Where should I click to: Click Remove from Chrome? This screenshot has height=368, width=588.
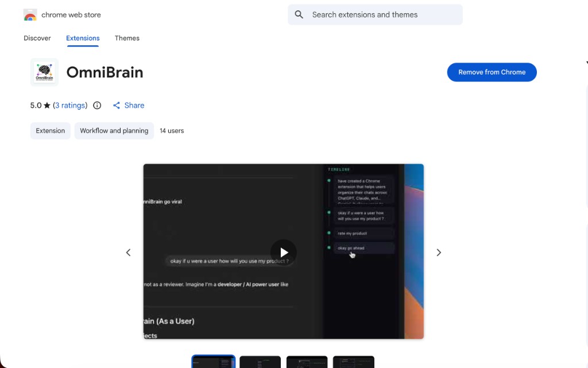[492, 72]
